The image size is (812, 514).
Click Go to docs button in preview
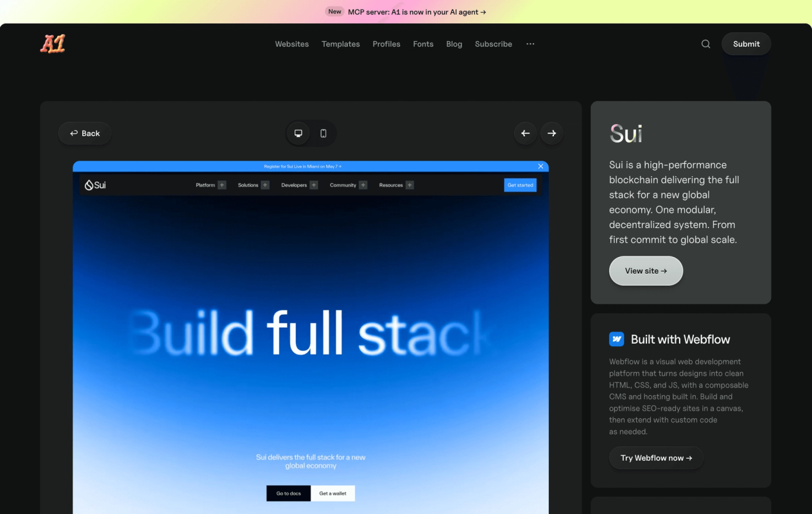289,493
